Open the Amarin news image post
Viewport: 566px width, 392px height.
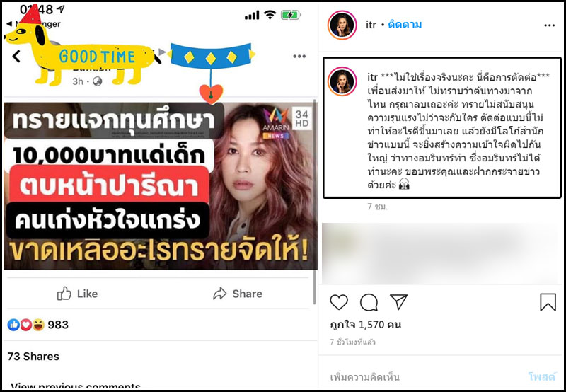[x=161, y=186]
